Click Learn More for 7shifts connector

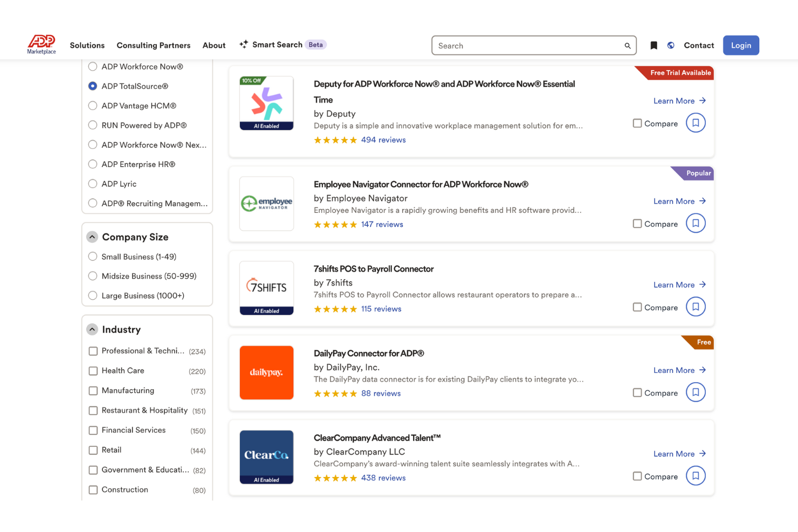(679, 285)
